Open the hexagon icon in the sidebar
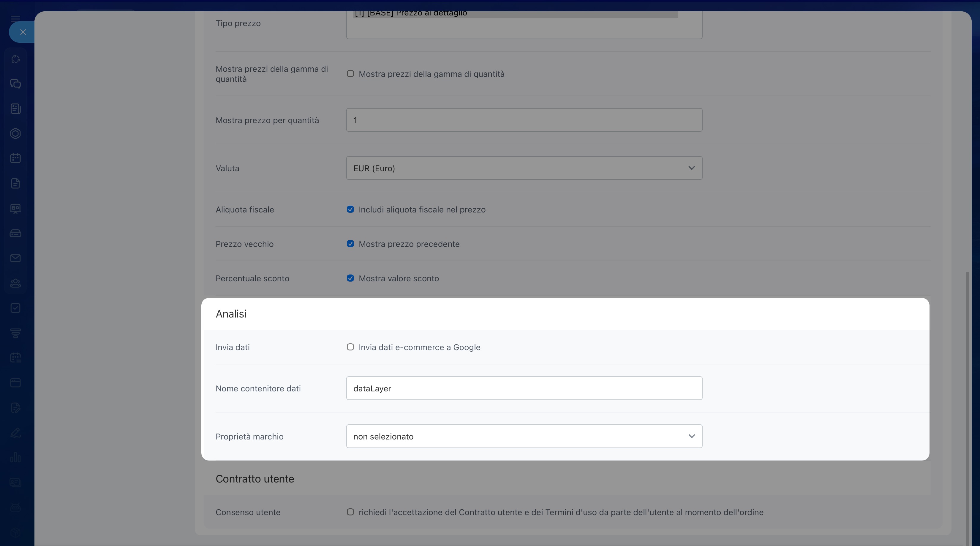 (16, 134)
